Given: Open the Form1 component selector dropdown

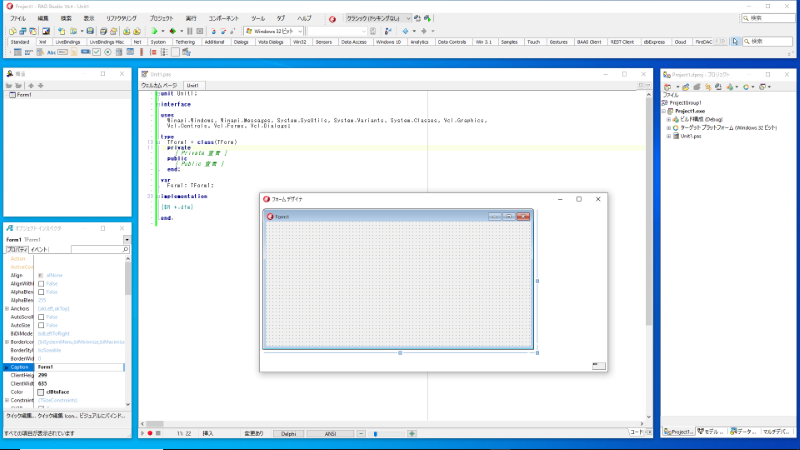Looking at the screenshot, I should point(127,240).
